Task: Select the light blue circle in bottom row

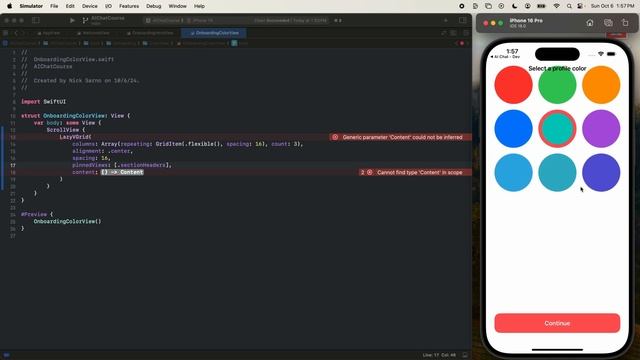Action: pyautogui.click(x=513, y=172)
